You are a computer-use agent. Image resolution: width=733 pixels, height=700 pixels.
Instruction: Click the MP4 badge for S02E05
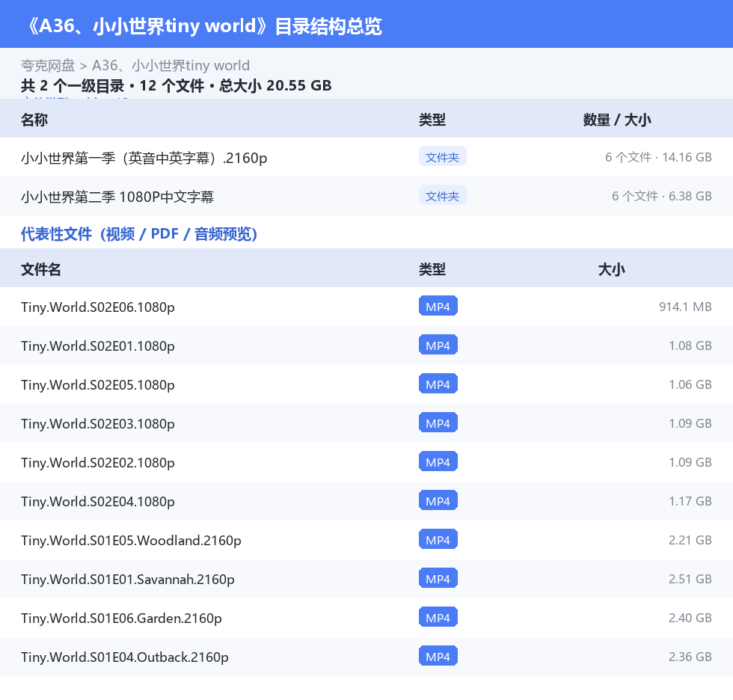438,384
